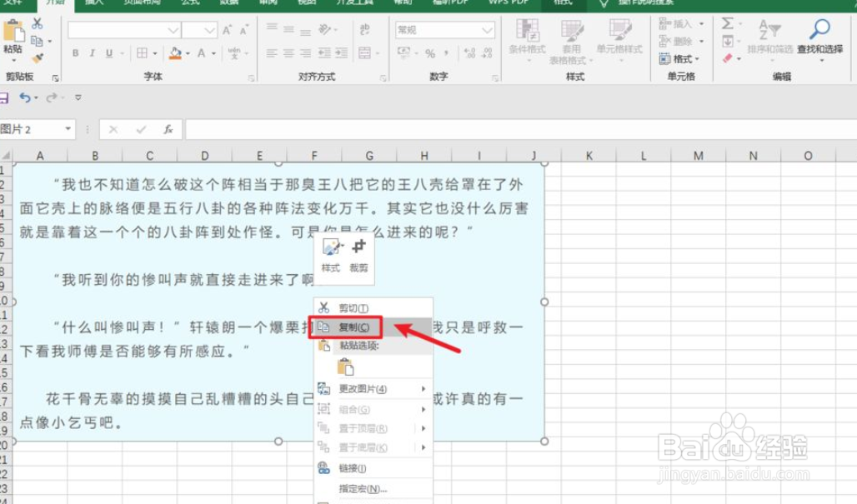Open the Number Format (常规) dropdown

[x=444, y=31]
